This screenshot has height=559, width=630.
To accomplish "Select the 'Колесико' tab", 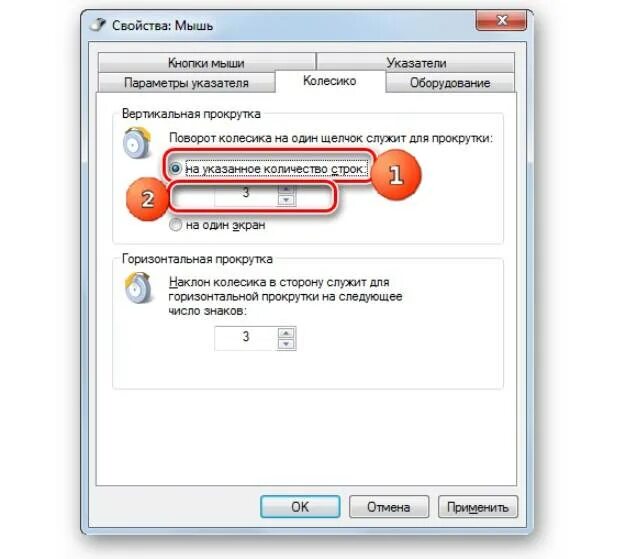I will 330,81.
